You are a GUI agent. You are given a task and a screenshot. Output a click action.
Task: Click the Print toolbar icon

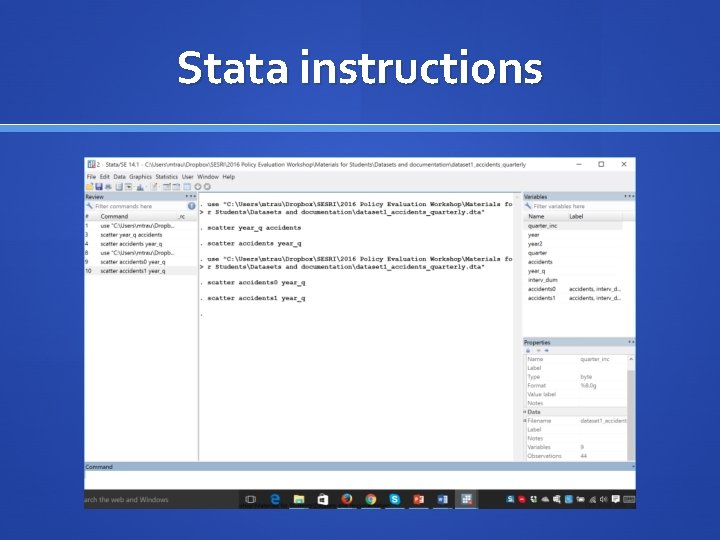pyautogui.click(x=108, y=187)
